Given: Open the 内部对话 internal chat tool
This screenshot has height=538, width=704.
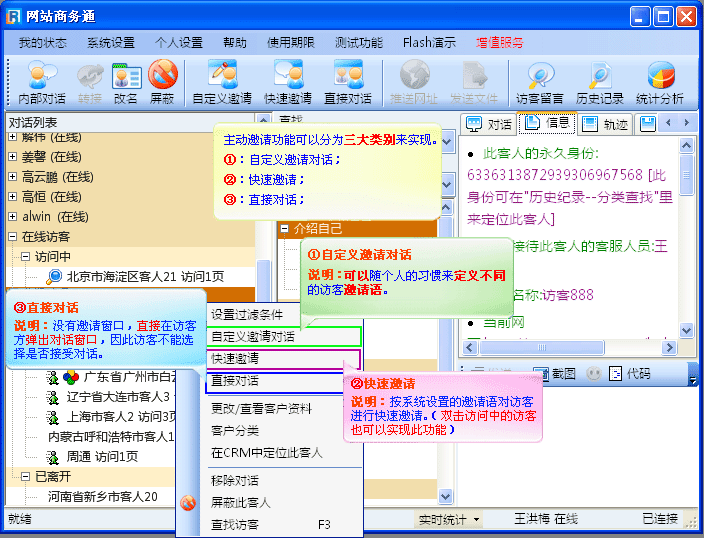Looking at the screenshot, I should point(42,83).
